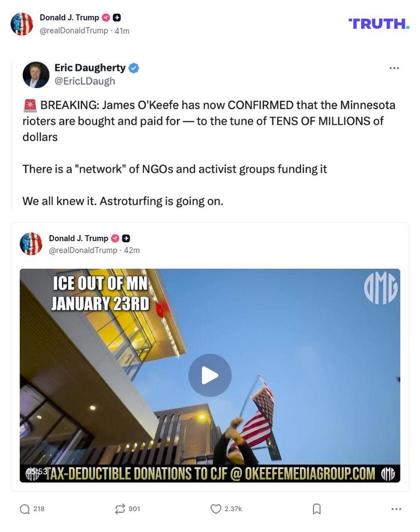Open the @realDonaldTrump handle at the top

tap(73, 30)
